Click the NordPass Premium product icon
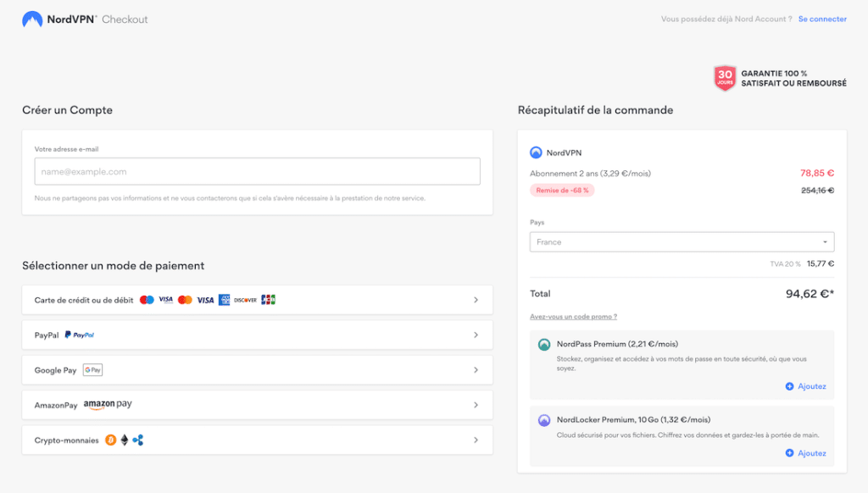Image resolution: width=868 pixels, height=493 pixels. click(544, 345)
